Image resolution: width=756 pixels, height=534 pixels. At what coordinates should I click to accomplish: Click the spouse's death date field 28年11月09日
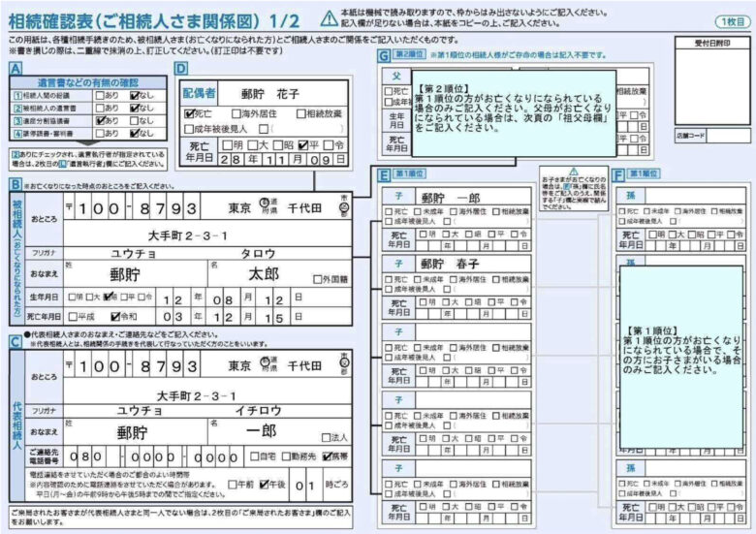(283, 160)
